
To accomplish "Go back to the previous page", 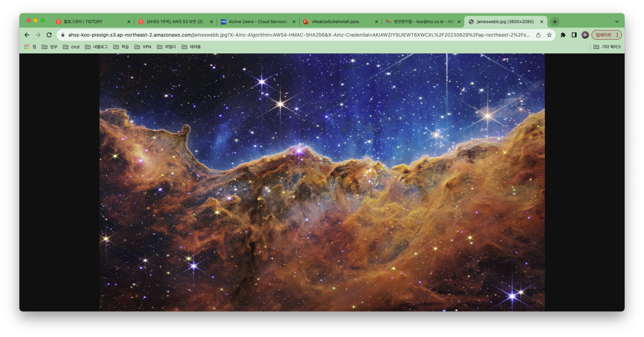I will pyautogui.click(x=27, y=35).
